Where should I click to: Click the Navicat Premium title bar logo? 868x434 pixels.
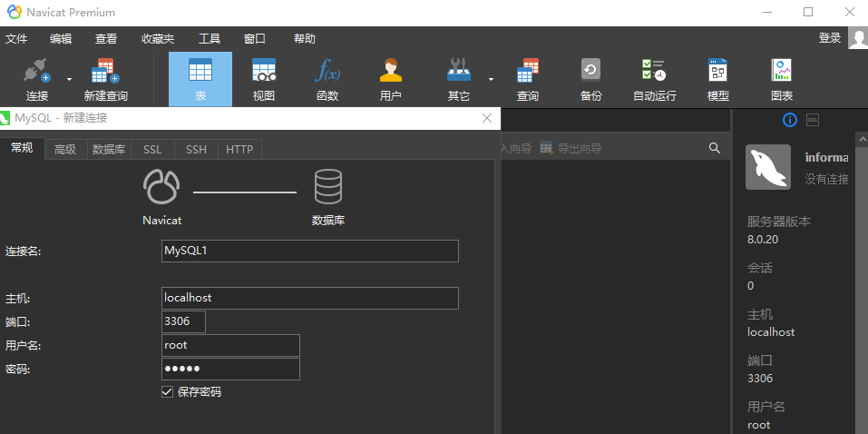(15, 12)
